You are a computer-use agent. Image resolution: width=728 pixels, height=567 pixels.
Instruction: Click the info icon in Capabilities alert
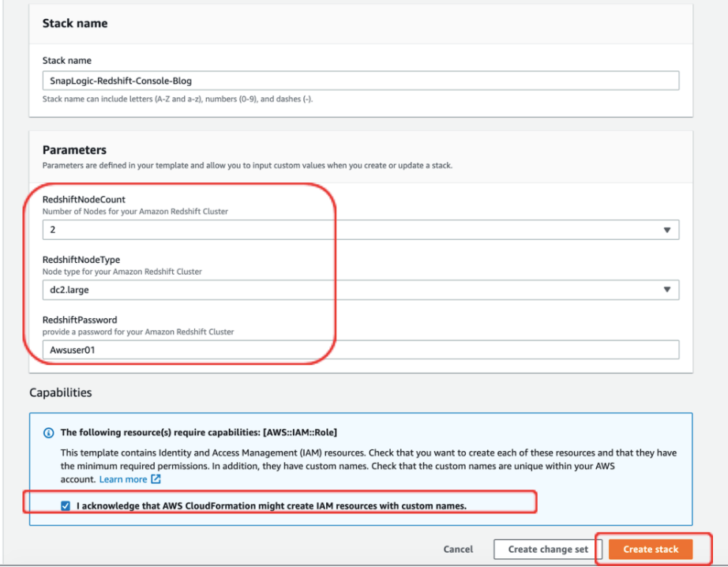click(48, 433)
